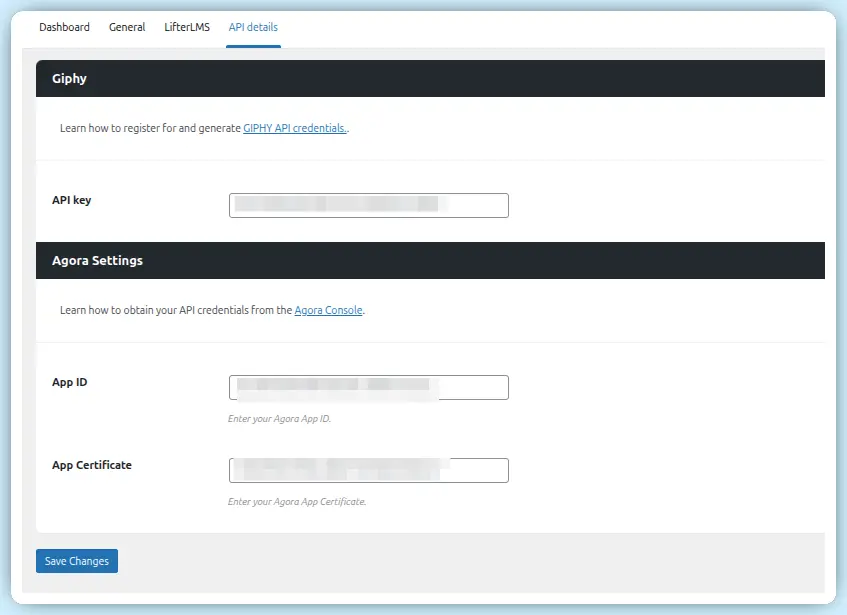Click the App ID label

point(69,382)
